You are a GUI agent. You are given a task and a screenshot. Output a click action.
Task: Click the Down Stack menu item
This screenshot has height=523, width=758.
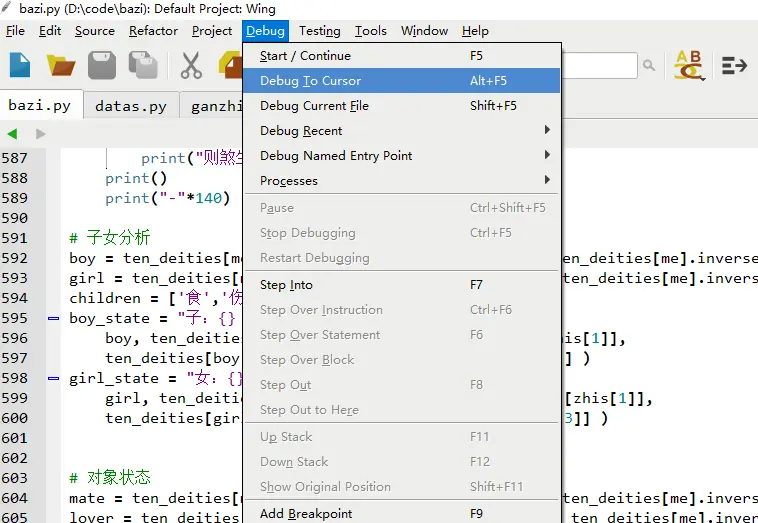point(402,462)
